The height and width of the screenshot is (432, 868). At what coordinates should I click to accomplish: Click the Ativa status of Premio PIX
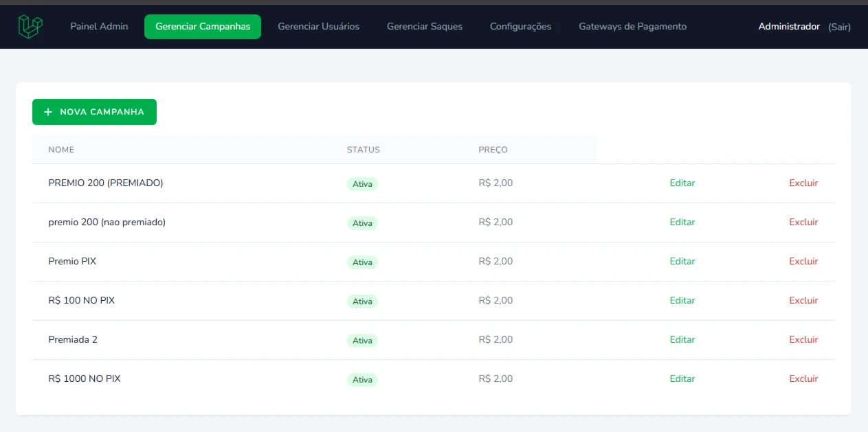tap(361, 262)
